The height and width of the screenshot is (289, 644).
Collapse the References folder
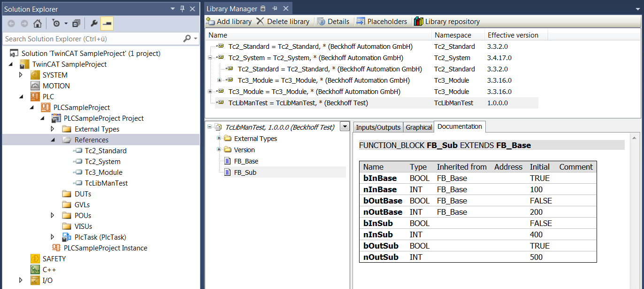coord(53,140)
